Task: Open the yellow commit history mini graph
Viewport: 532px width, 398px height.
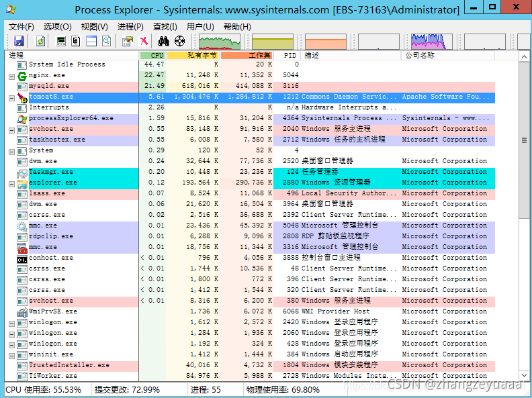Action: [273, 42]
